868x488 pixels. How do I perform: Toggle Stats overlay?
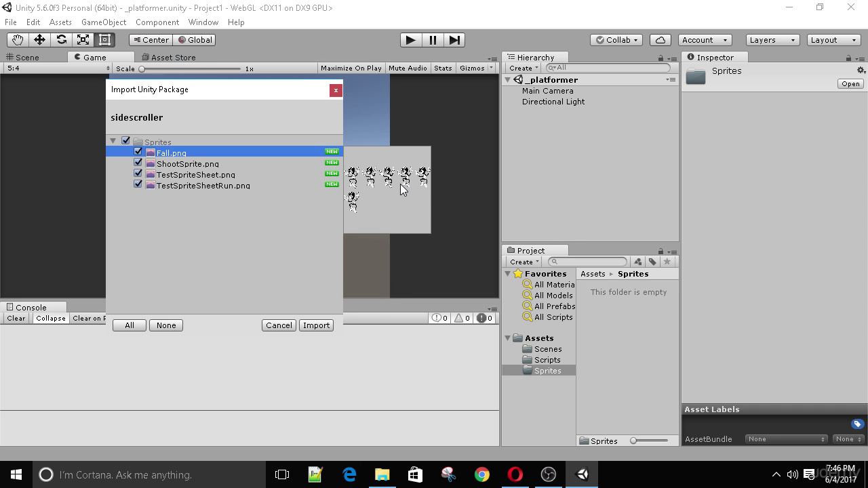click(x=443, y=68)
